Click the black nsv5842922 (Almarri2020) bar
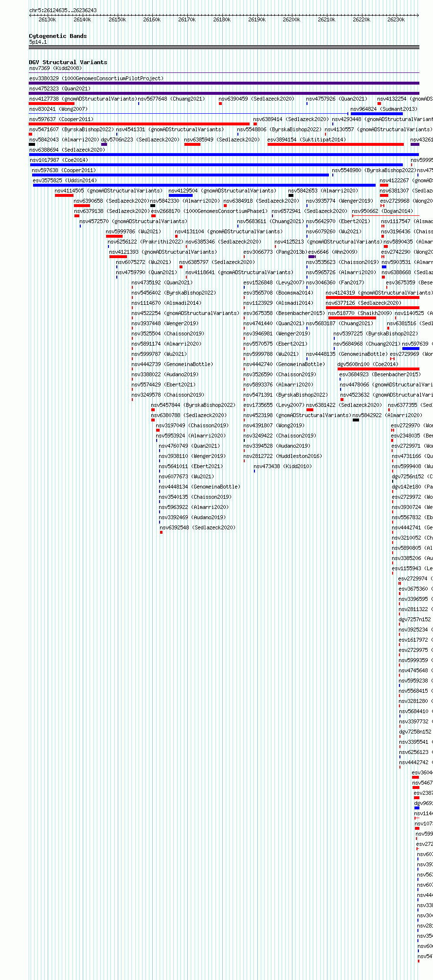 point(356,420)
